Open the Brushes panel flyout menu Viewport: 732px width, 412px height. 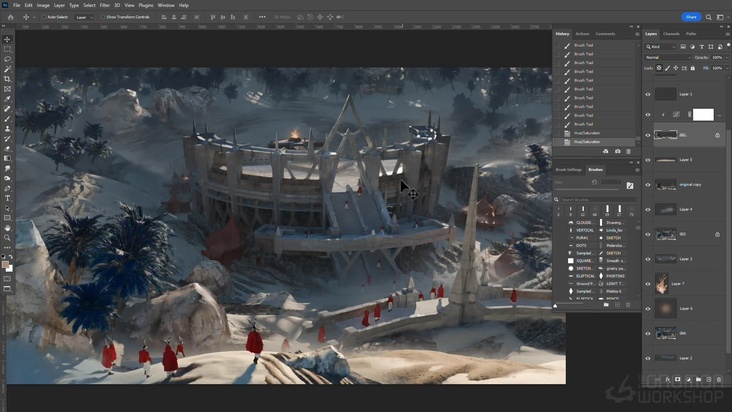(637, 170)
